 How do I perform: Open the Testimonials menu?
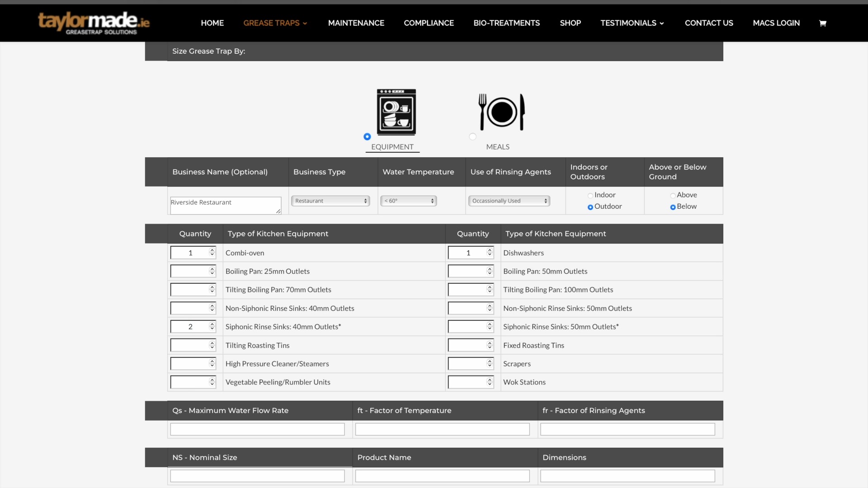pyautogui.click(x=632, y=23)
